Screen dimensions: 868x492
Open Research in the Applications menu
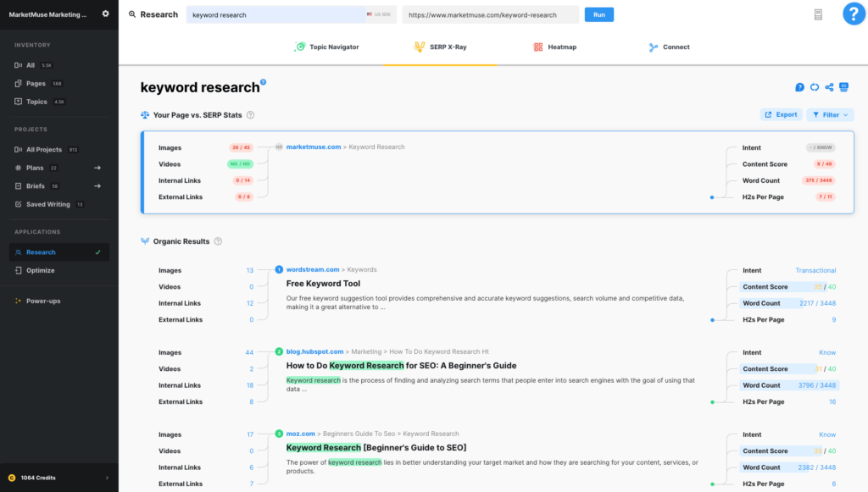pyautogui.click(x=59, y=252)
